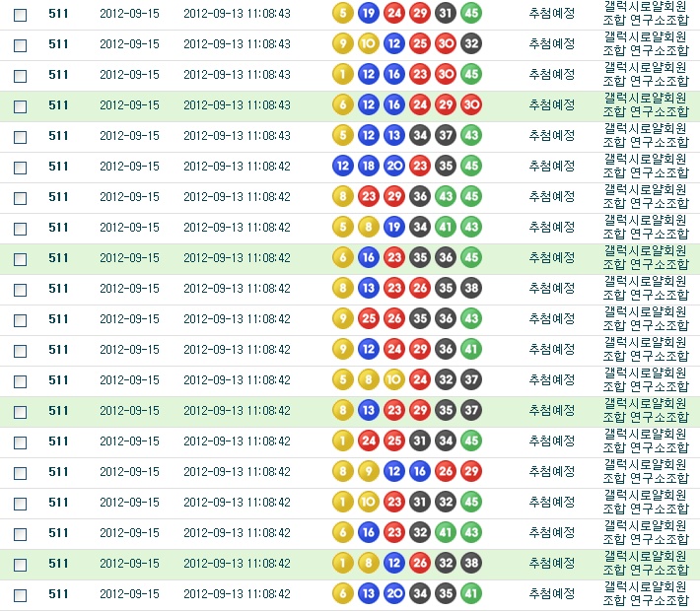Click green ball 41 in row 9-12-24-29-36-41
700x611 pixels.
click(x=471, y=349)
